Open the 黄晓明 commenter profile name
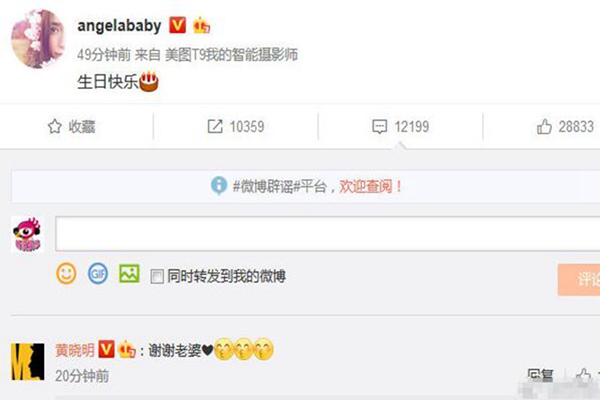This screenshot has width=600, height=400. 75,350
